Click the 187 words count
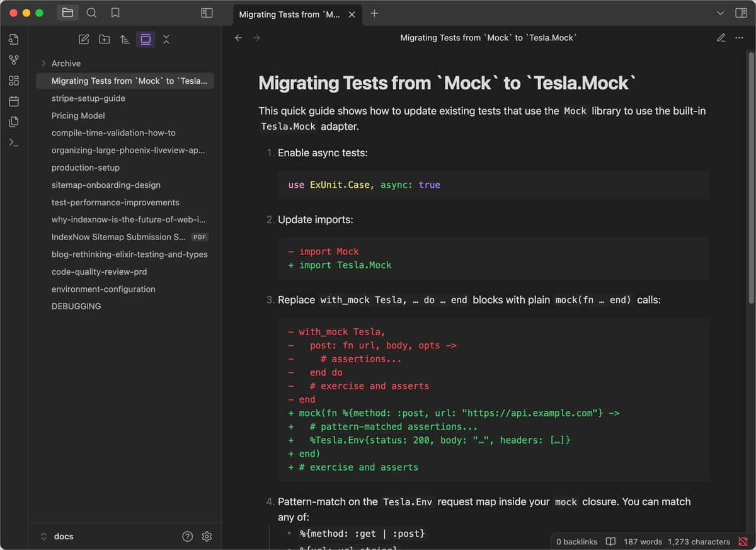 tap(643, 542)
